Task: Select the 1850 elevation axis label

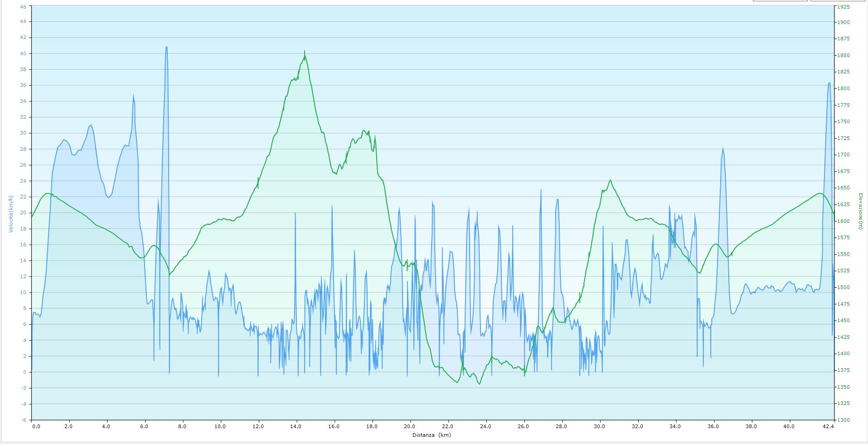Action: (x=844, y=56)
